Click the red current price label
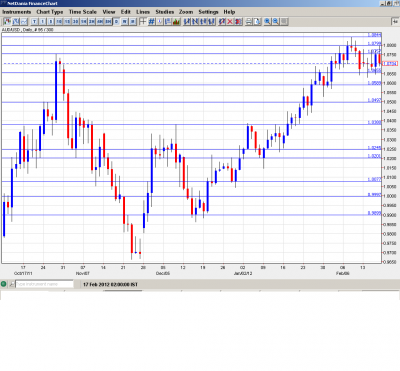This screenshot has width=400, height=371. (x=390, y=63)
